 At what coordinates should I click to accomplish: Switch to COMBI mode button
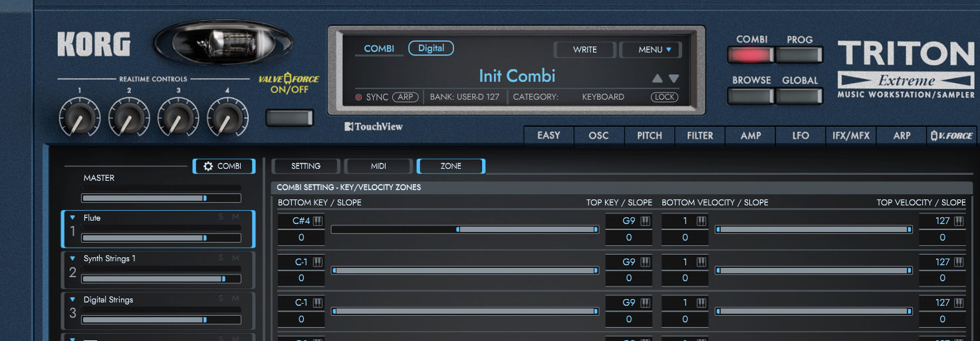pos(751,55)
